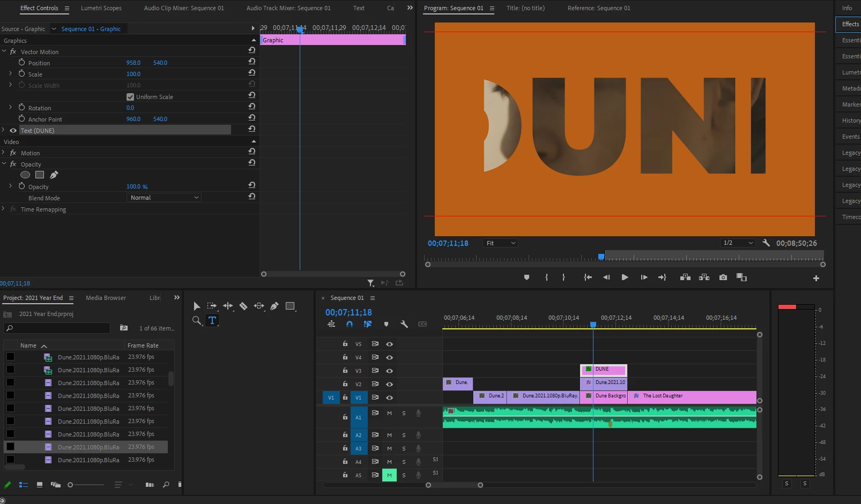861x504 pixels.
Task: Open the Reference: Sequence 01 tab
Action: point(599,8)
